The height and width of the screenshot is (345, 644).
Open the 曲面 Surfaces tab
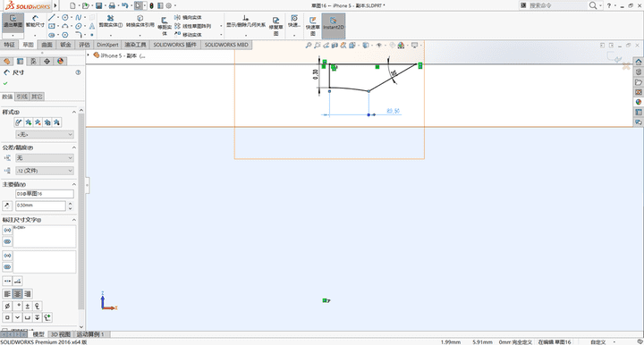(47, 45)
